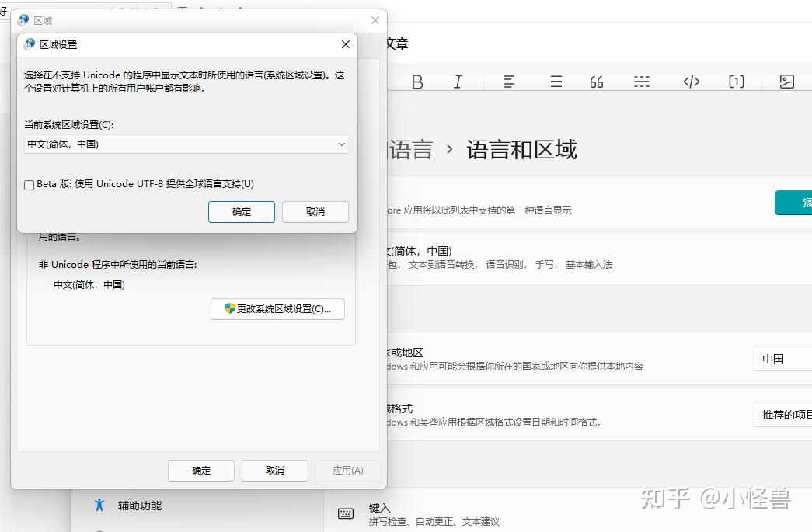Viewport: 812px width, 532px height.
Task: Enable the Beta Unicode UTF-8 checkbox
Action: click(x=30, y=185)
